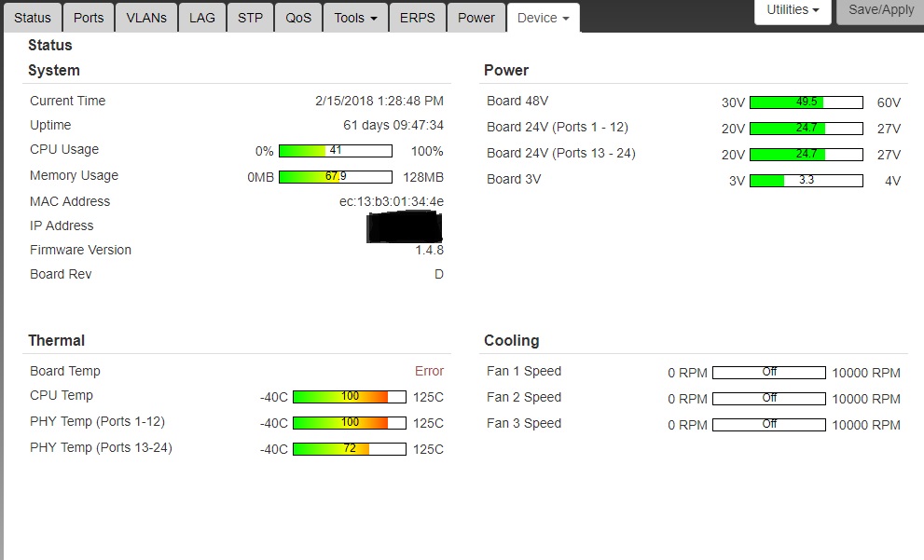
Task: Click the MAC address value
Action: tap(392, 201)
